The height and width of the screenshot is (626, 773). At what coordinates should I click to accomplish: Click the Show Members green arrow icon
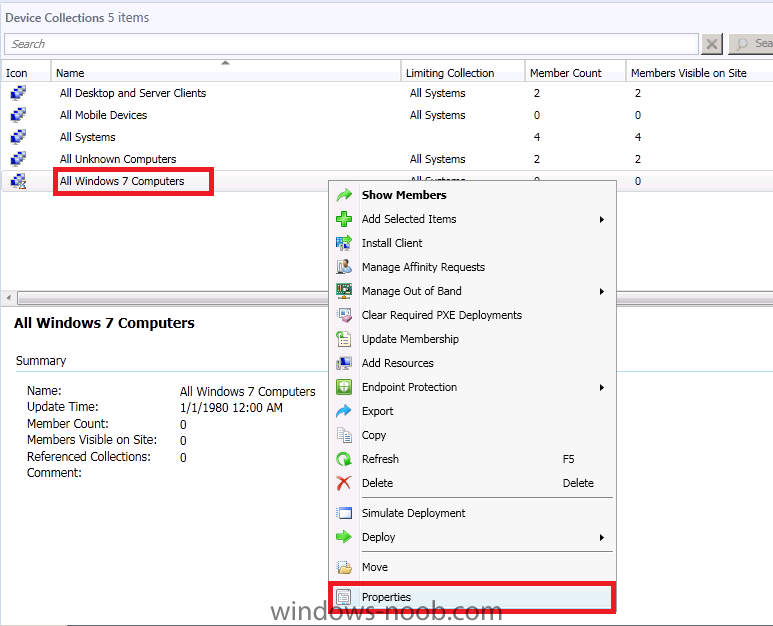click(344, 195)
